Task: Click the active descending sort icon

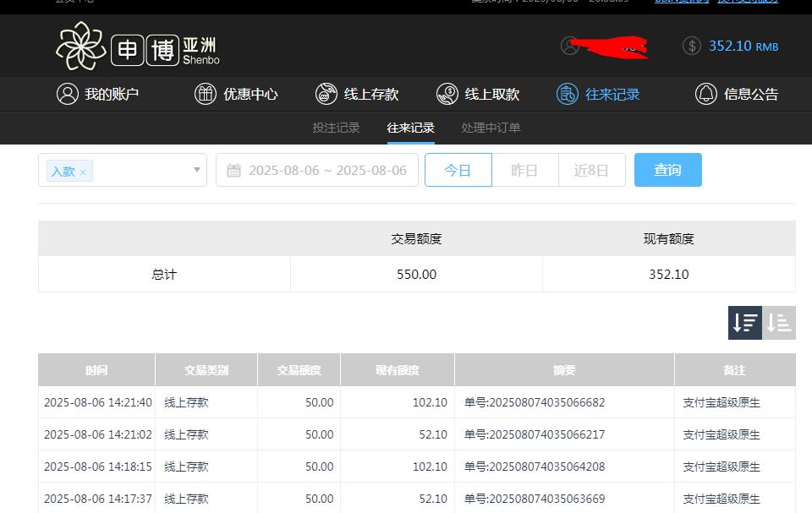Action: (745, 322)
